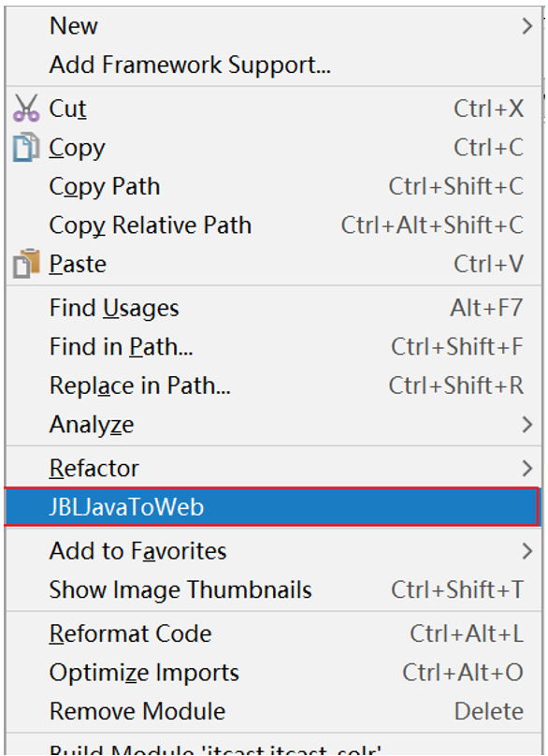Click the Copy documents icon
548x756 pixels.
point(26,147)
